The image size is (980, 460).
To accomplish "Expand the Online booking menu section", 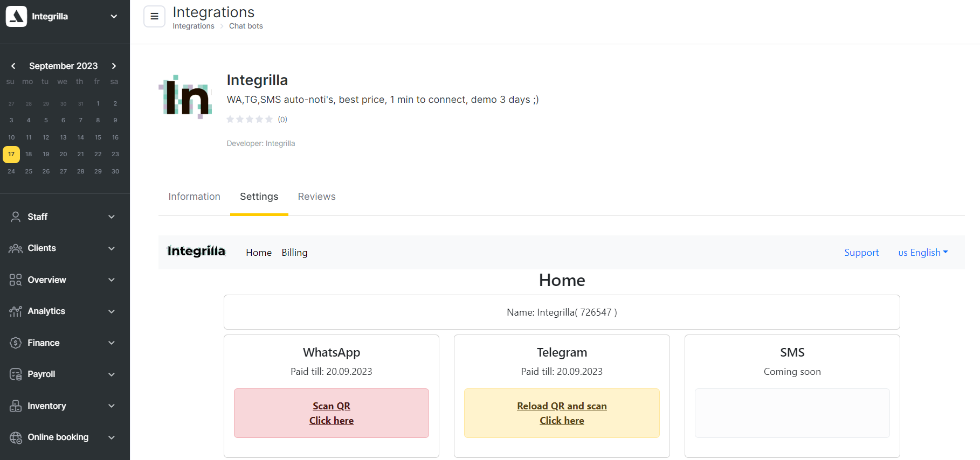I will pos(112,437).
